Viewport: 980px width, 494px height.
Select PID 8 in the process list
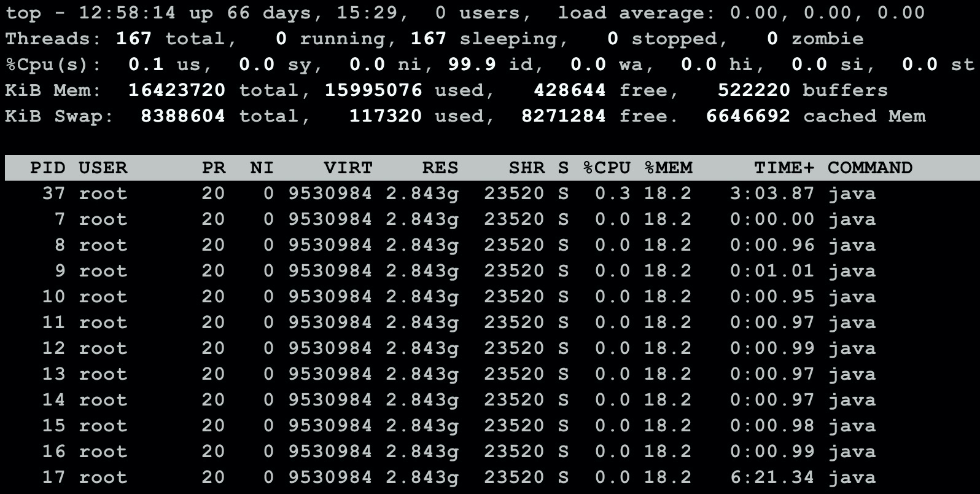(60, 245)
